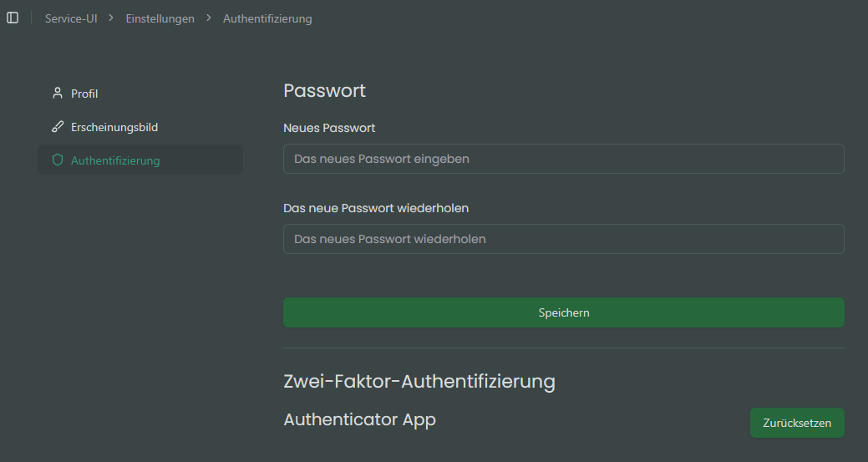Click the brush icon beside Erscheinungsbild
The image size is (868, 462).
point(58,127)
